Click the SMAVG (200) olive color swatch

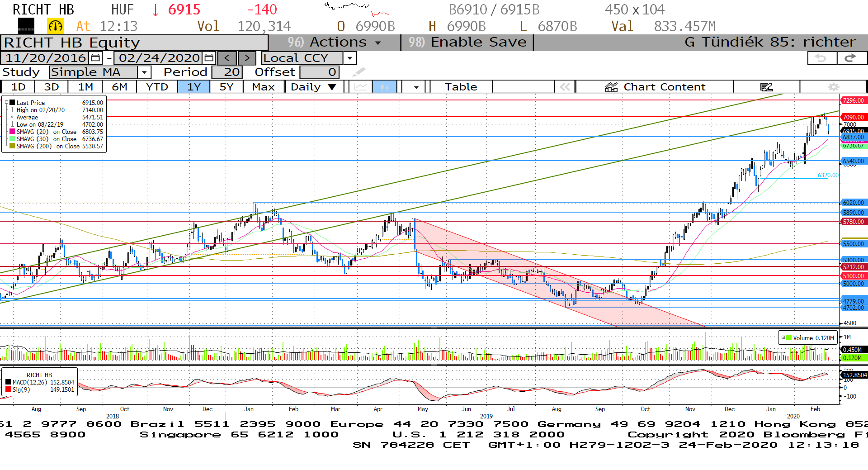(12, 146)
